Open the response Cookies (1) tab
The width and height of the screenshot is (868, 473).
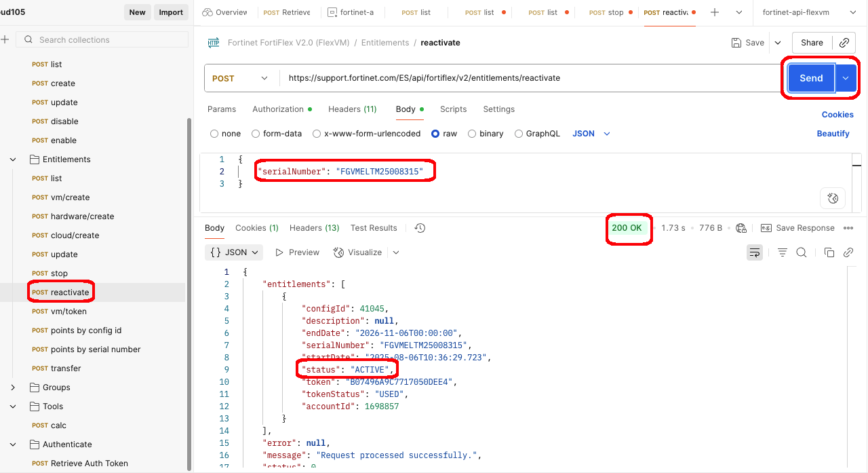257,228
